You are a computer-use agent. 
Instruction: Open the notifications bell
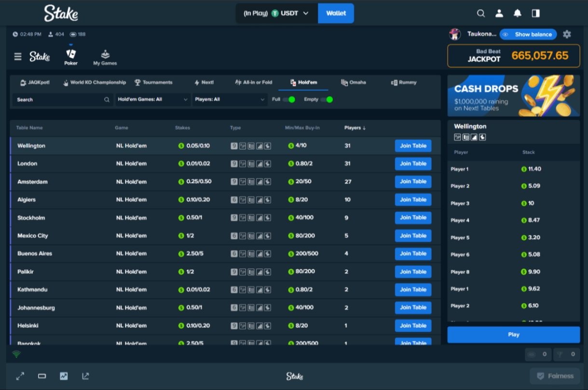click(x=518, y=14)
